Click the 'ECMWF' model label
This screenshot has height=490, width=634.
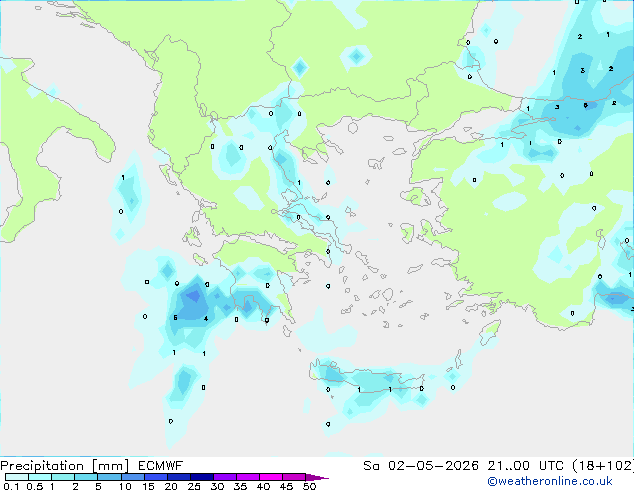pos(161,465)
